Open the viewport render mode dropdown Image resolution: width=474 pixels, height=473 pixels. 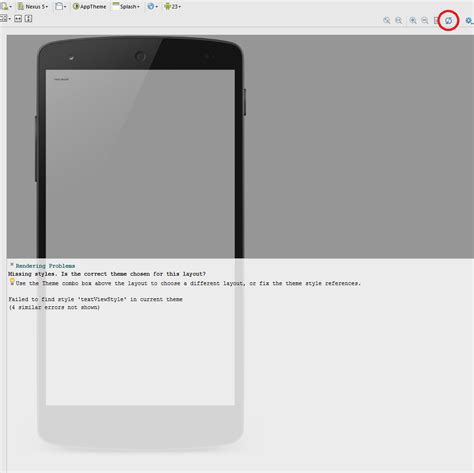(5, 19)
